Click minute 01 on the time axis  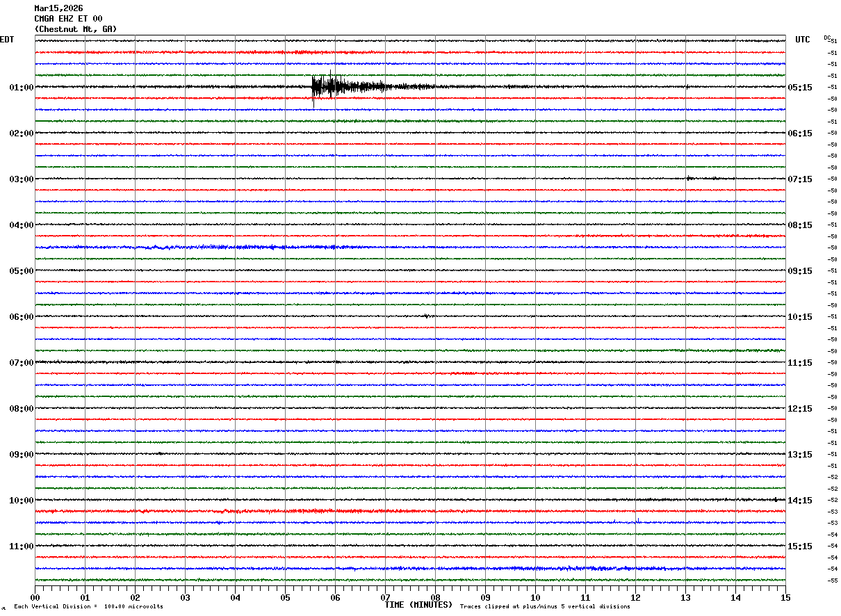(85, 597)
